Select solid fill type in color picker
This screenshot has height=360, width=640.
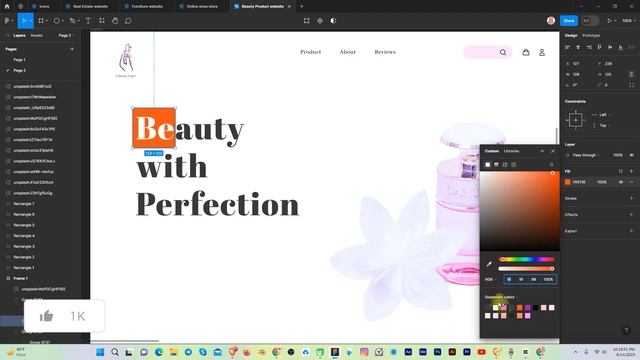(487, 164)
